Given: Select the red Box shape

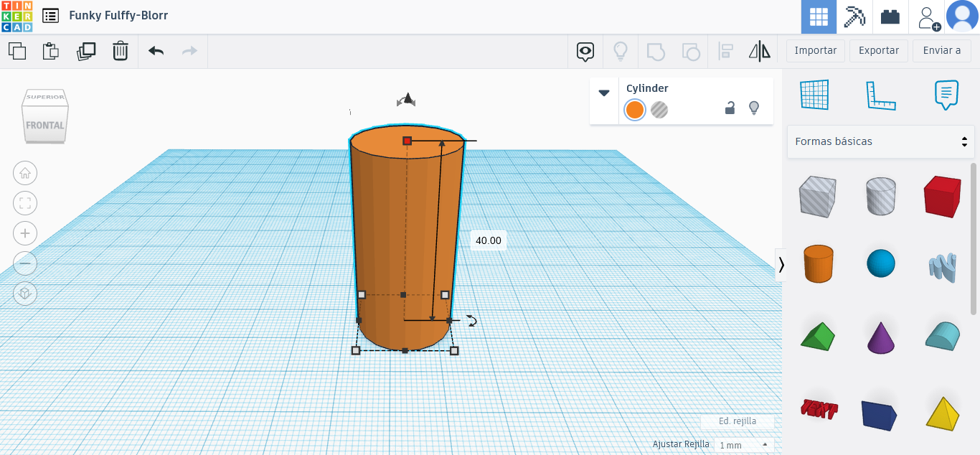Looking at the screenshot, I should click(x=942, y=196).
